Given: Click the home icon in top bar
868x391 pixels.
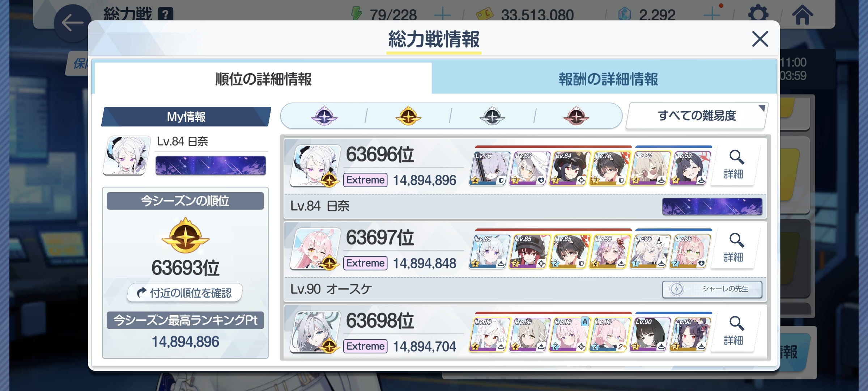Looking at the screenshot, I should pos(803,14).
